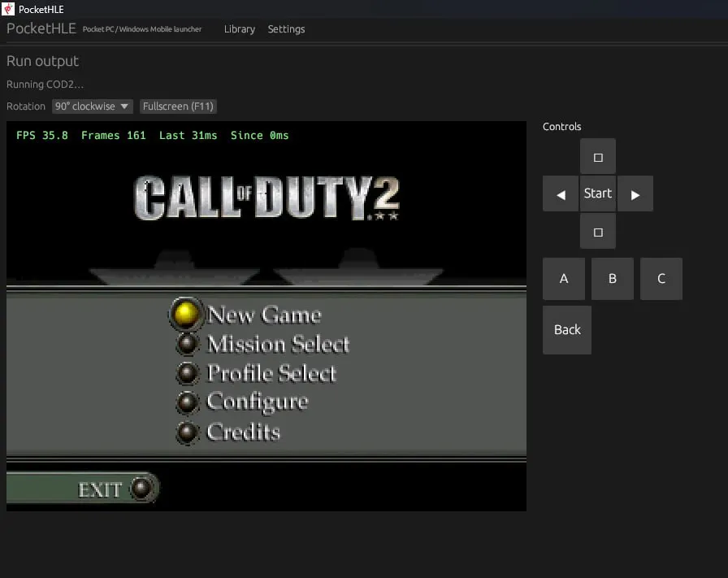Viewport: 728px width, 578px height.
Task: Select the Credits radio button
Action: [188, 432]
